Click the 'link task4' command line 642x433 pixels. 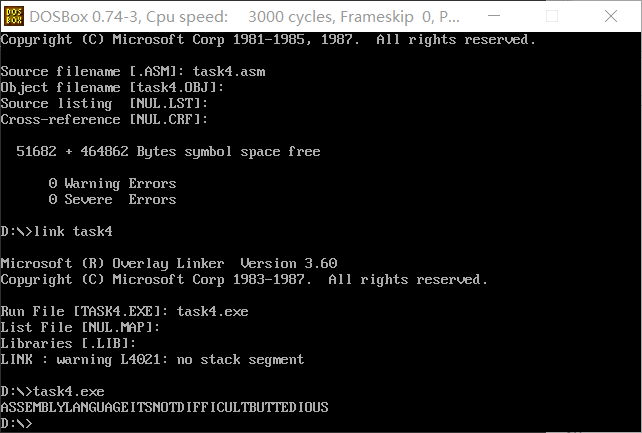click(x=72, y=231)
